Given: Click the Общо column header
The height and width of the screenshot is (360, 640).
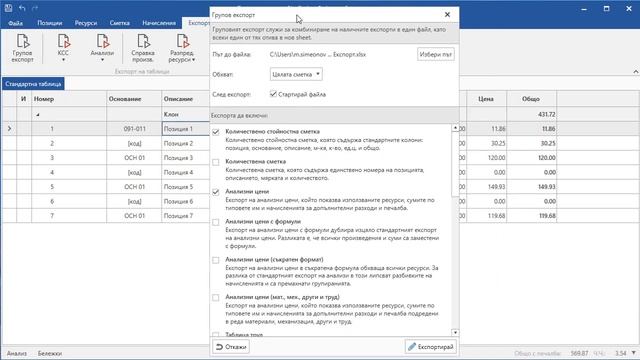Looking at the screenshot, I should 531,99.
